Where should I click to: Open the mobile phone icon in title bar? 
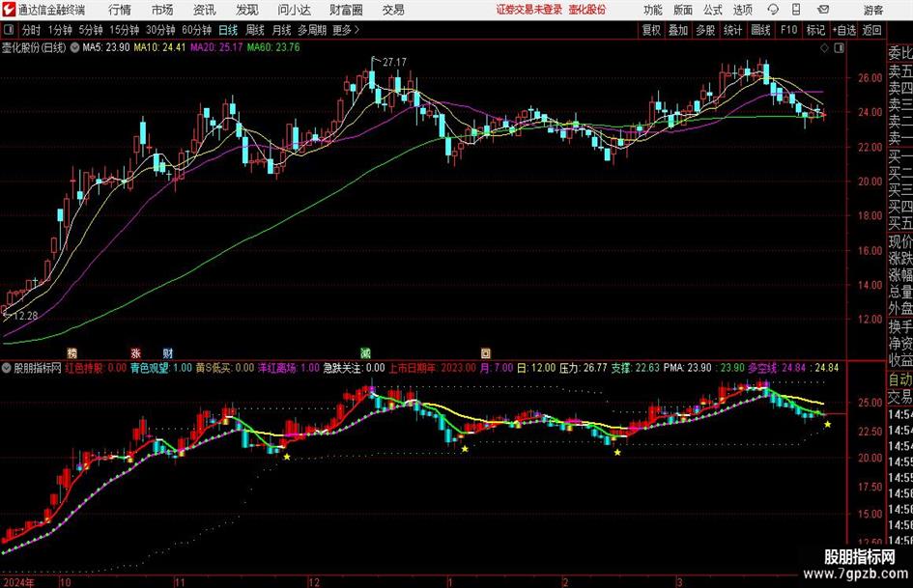796,10
